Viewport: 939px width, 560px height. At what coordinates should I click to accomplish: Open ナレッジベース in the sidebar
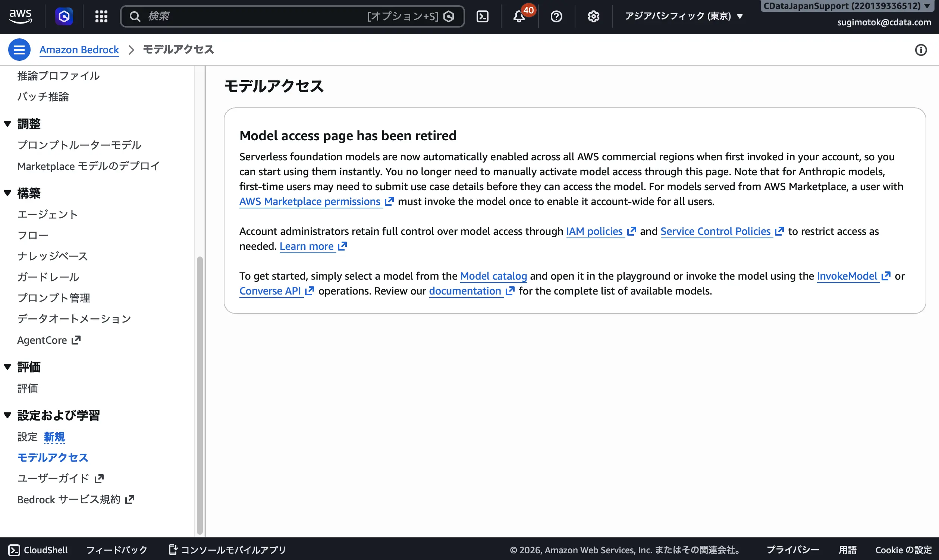[53, 256]
